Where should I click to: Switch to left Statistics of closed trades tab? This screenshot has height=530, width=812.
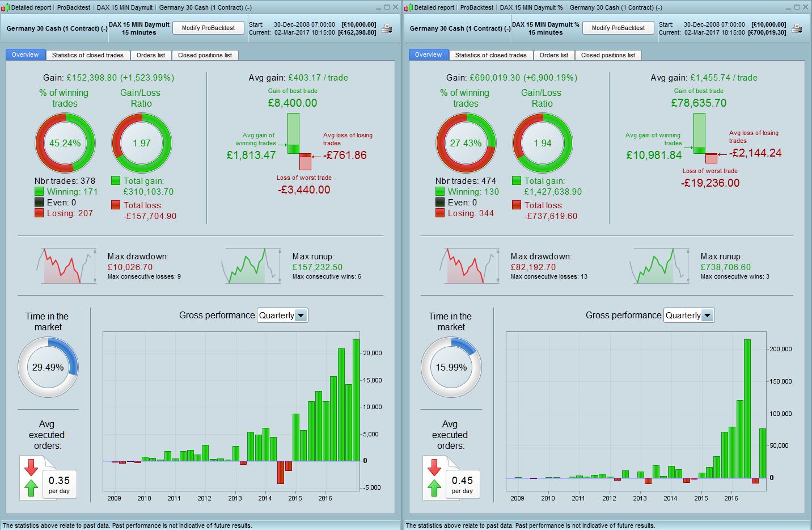pos(87,55)
